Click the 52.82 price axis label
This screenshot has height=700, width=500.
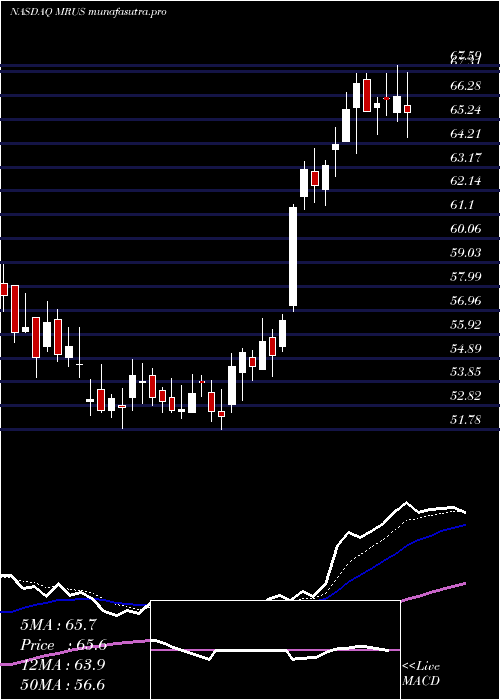(466, 396)
